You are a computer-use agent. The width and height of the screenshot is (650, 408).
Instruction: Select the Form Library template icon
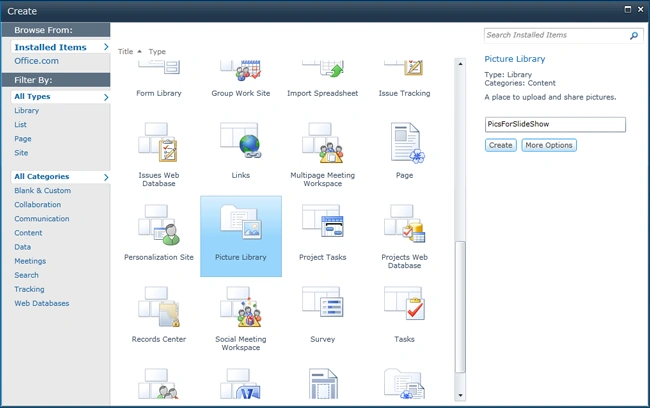(x=159, y=68)
